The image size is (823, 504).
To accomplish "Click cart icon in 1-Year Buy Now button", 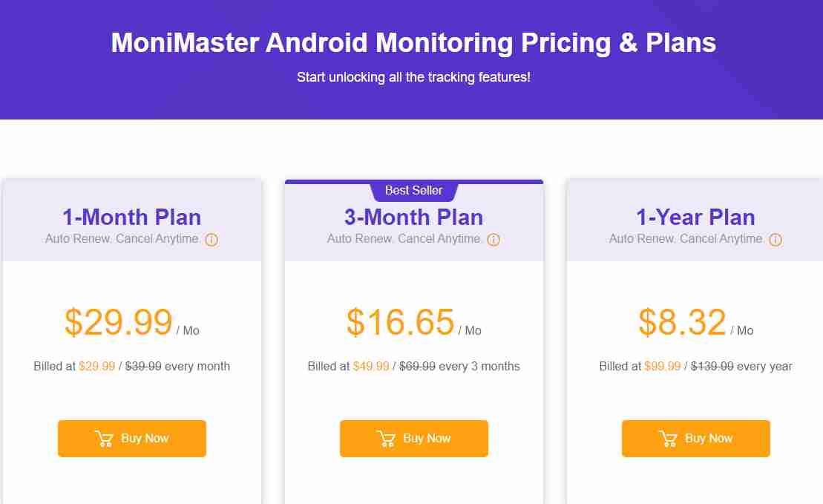I will pos(668,439).
